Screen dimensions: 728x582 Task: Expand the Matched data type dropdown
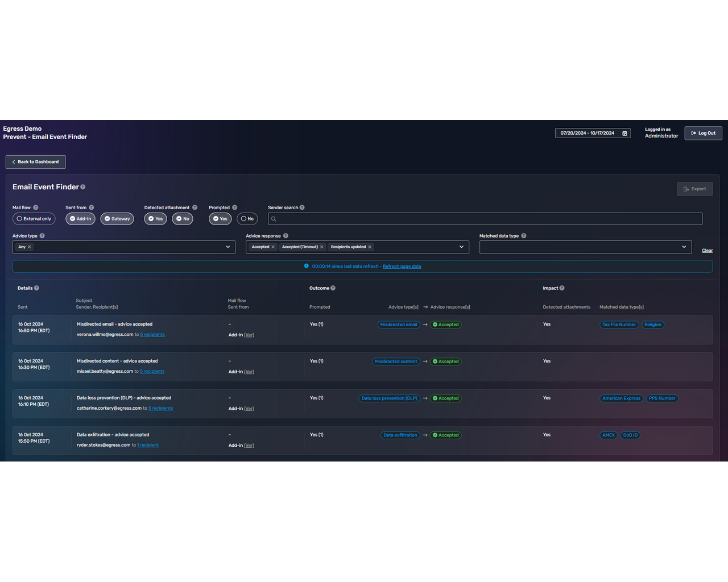pyautogui.click(x=684, y=247)
